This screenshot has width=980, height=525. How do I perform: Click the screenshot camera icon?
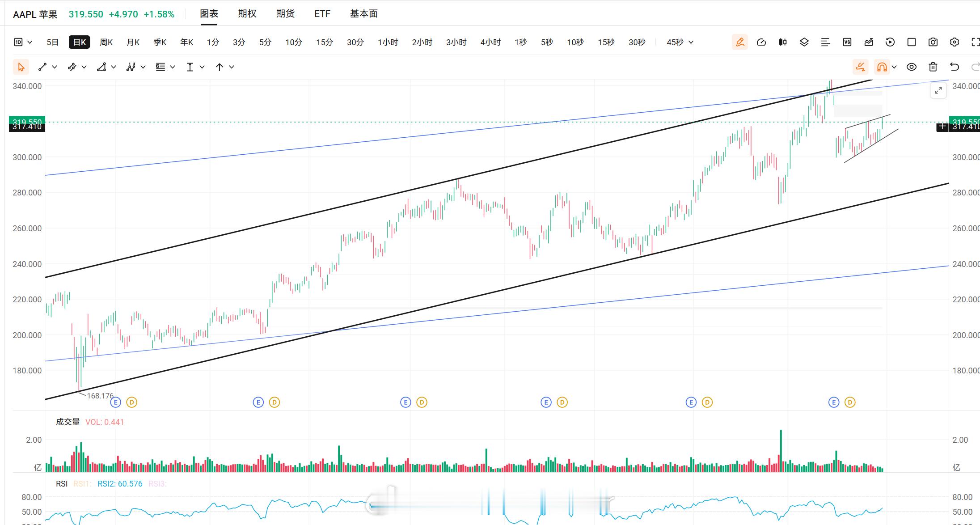[x=933, y=42]
